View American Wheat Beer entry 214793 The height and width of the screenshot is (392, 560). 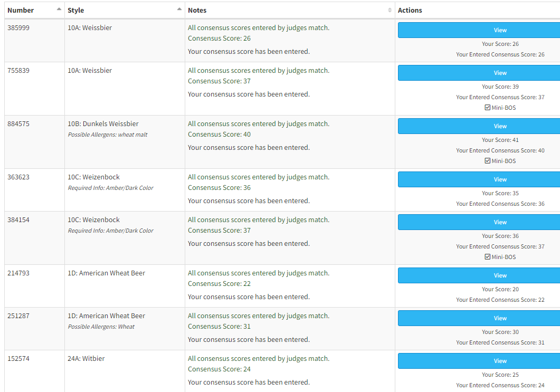(x=500, y=275)
